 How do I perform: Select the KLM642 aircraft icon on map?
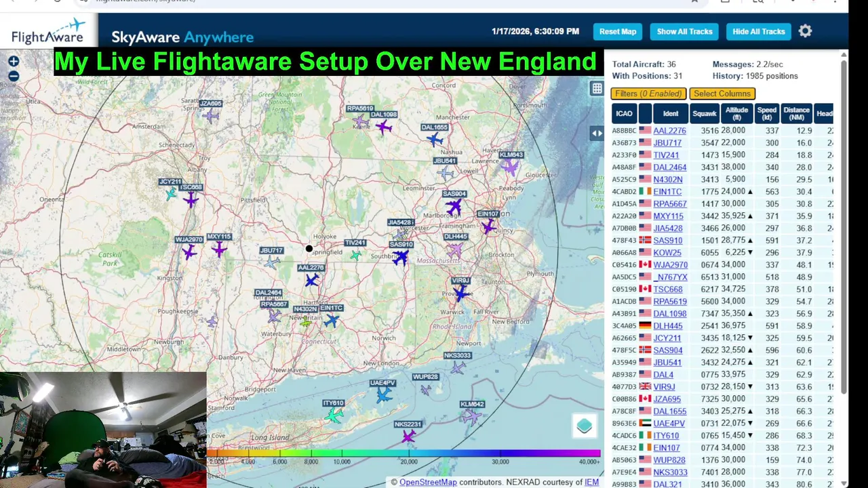tap(471, 416)
